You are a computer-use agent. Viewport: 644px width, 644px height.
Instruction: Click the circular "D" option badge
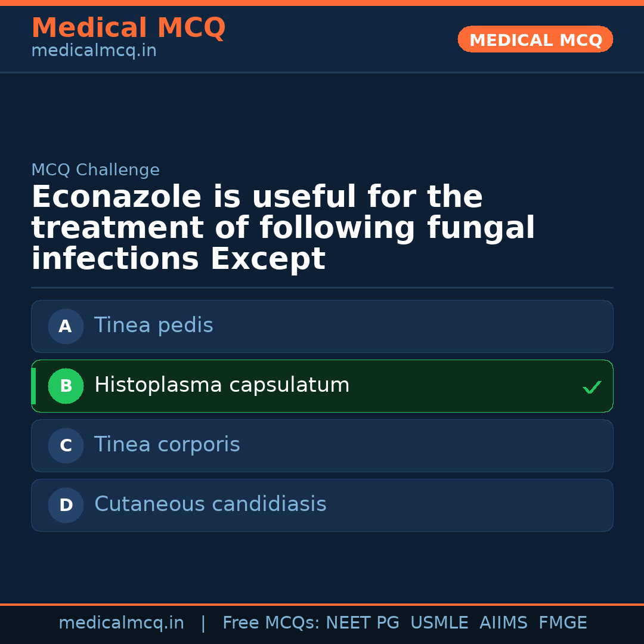66,505
